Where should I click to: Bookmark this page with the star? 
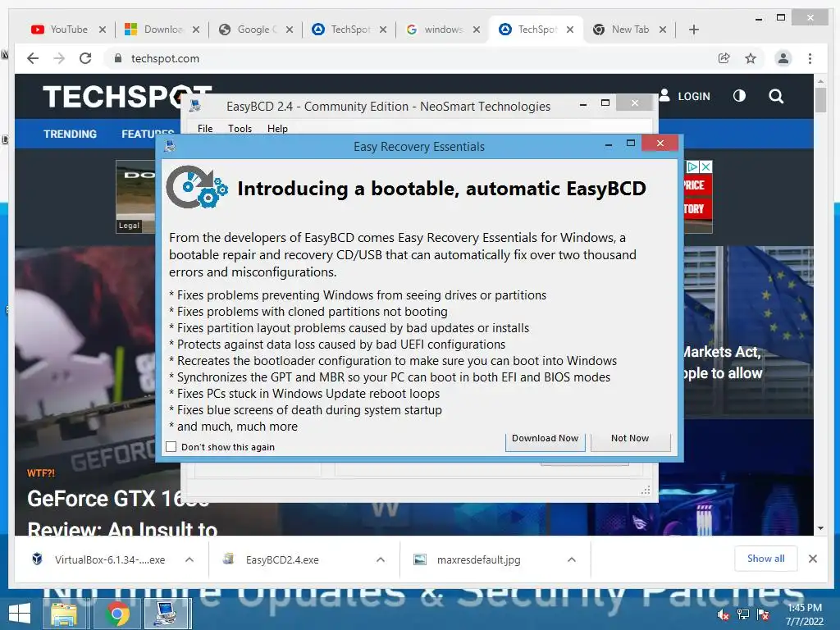pos(751,58)
